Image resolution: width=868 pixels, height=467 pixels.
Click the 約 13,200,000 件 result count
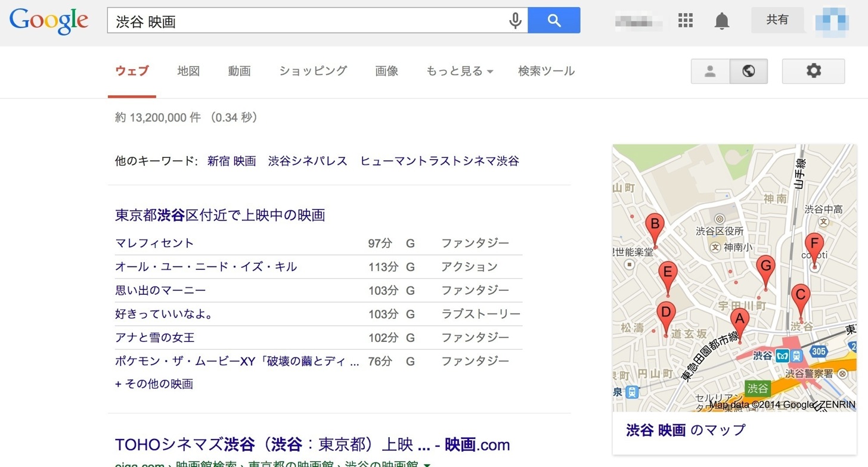tap(157, 118)
